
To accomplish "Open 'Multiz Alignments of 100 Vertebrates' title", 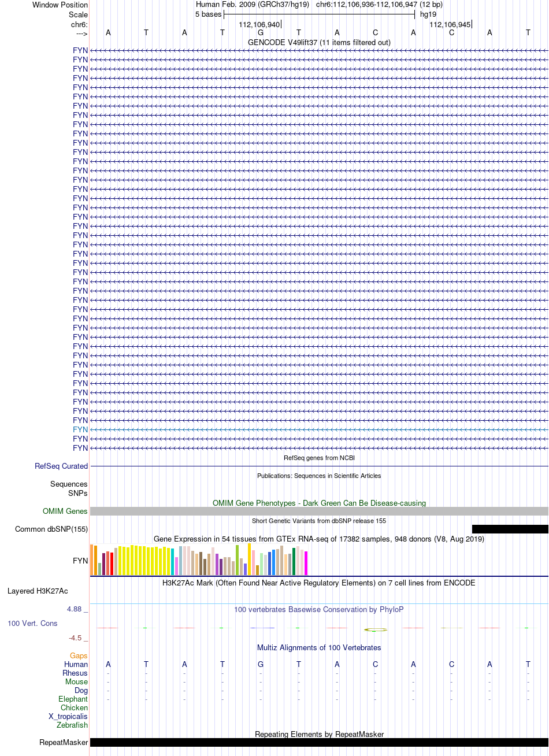I will pos(319,647).
